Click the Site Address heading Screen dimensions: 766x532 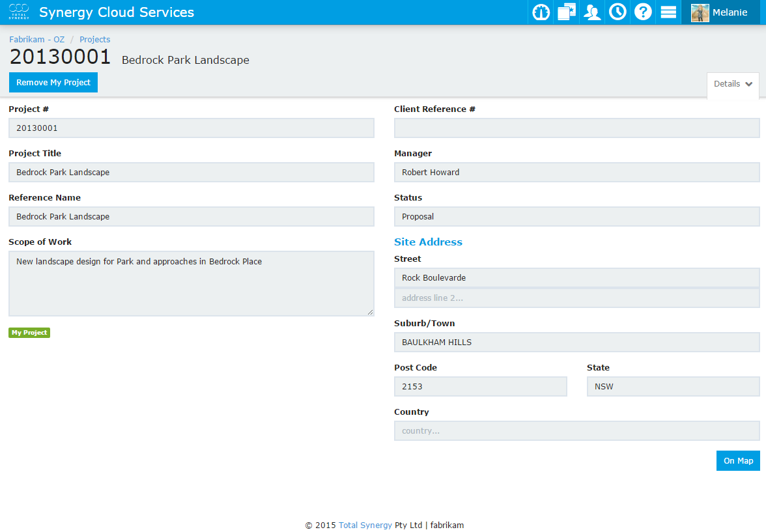click(428, 242)
